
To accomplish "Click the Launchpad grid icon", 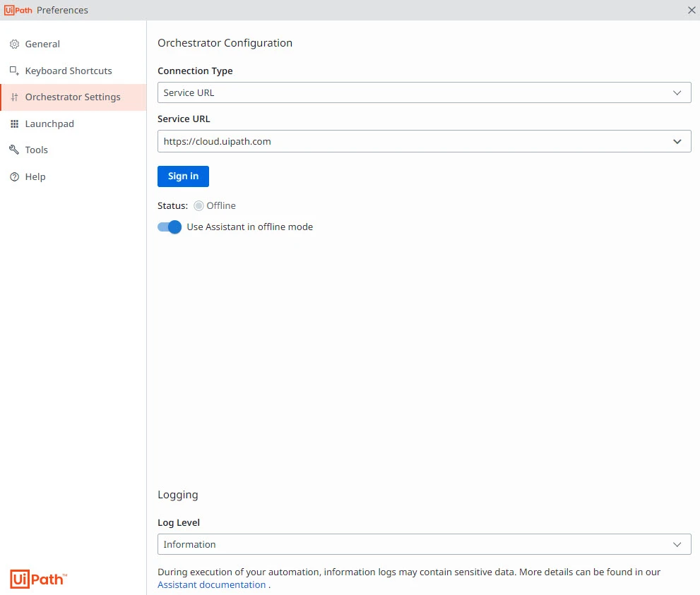I will pos(14,124).
